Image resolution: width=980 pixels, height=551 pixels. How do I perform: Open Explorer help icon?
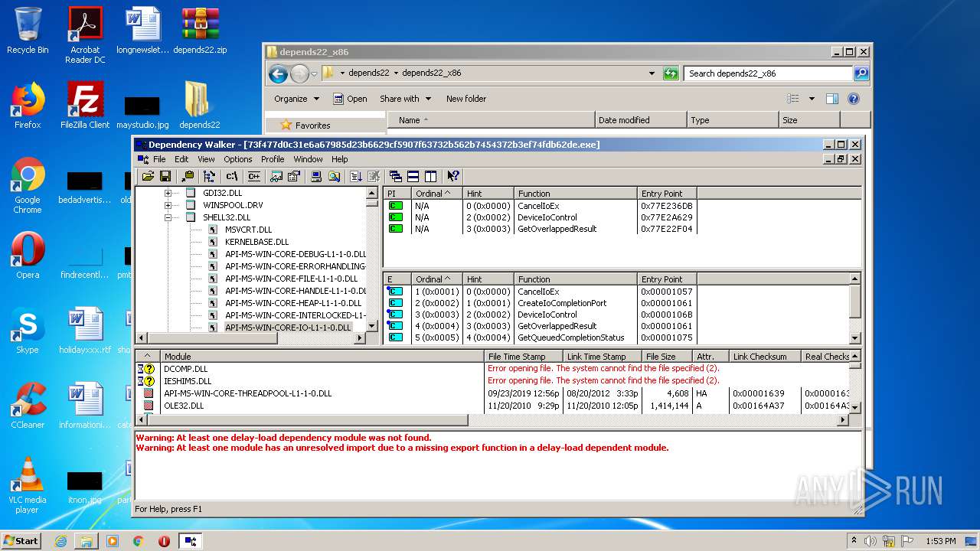[854, 99]
